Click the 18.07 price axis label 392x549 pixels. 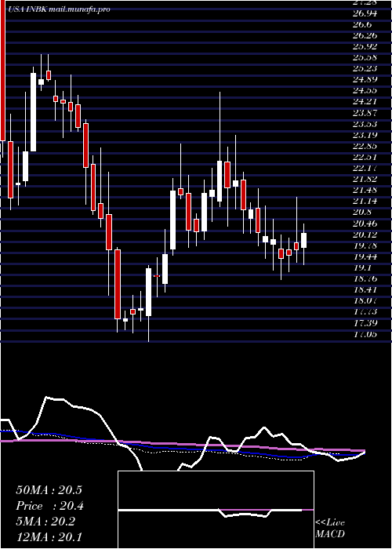(x=365, y=300)
